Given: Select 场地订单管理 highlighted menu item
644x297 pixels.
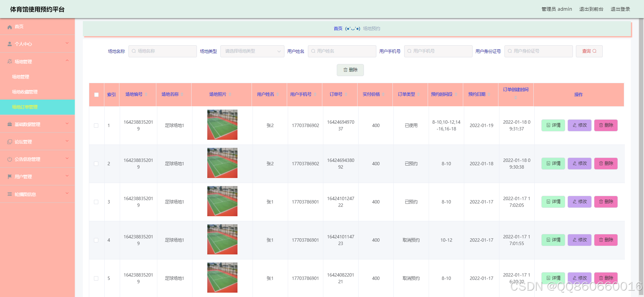Looking at the screenshot, I should 37,107.
